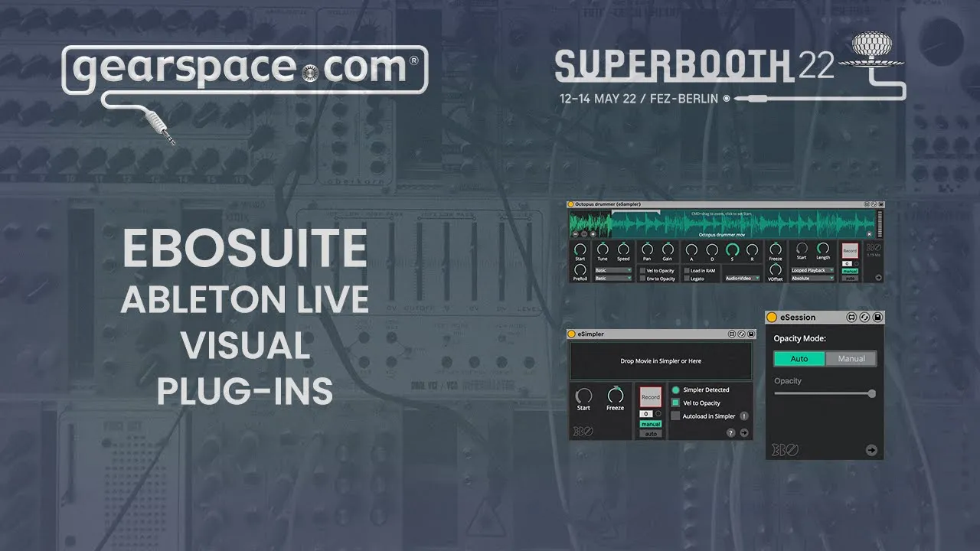980x551 pixels.
Task: Click the Freeze knob in eSimpler
Action: click(616, 395)
